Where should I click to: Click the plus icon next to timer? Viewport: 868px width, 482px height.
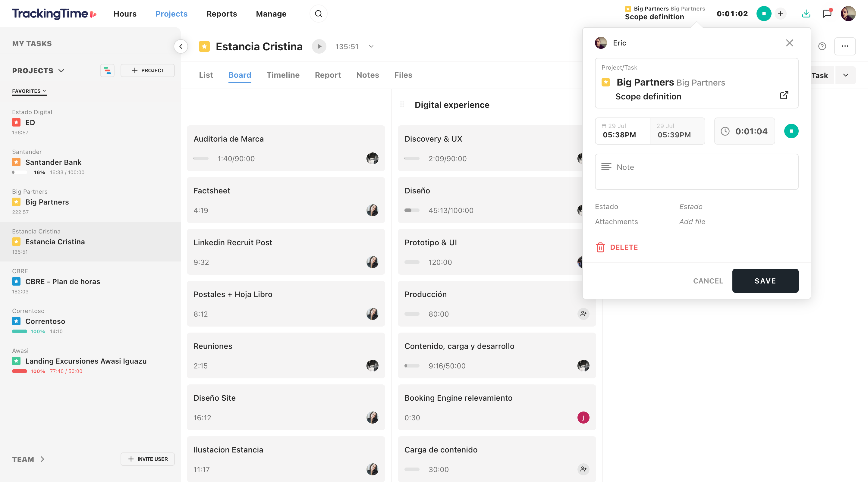[x=780, y=14]
